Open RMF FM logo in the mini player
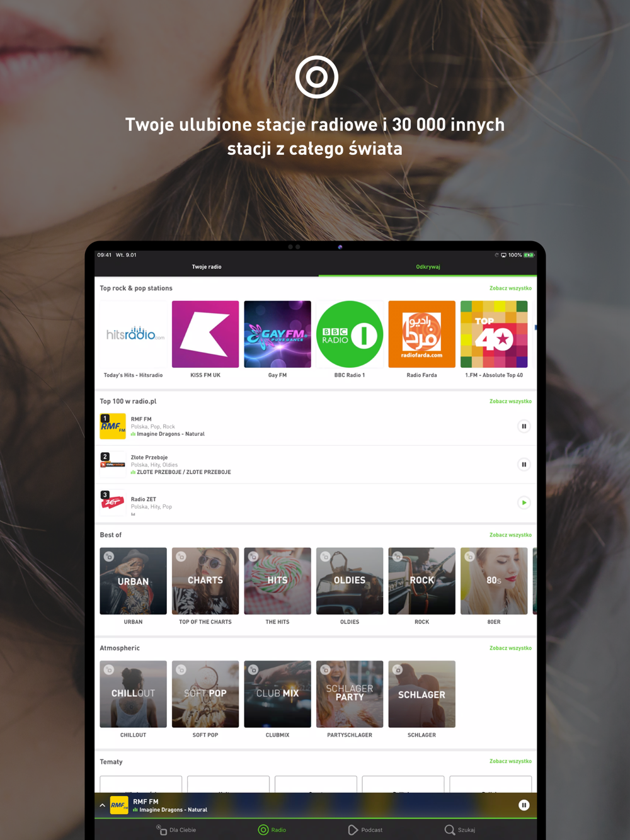The image size is (630, 840). coord(119,805)
